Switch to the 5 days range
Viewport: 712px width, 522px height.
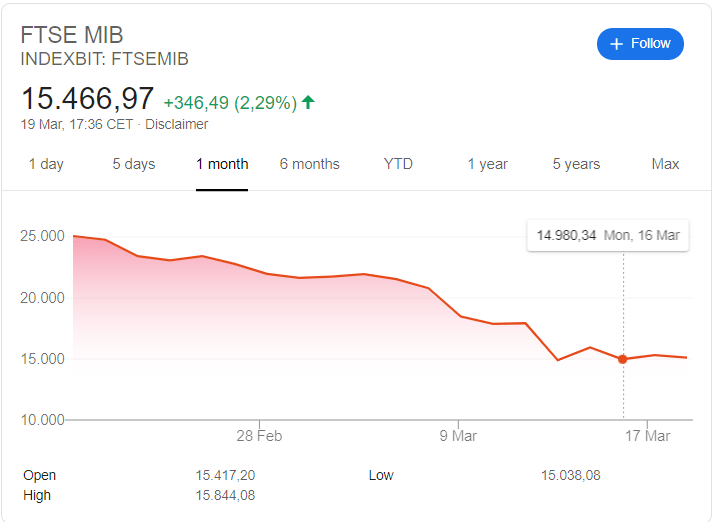pos(134,164)
